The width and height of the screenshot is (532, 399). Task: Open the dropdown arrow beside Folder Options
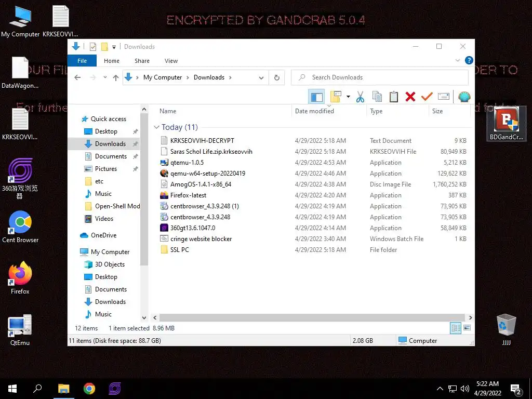[348, 97]
